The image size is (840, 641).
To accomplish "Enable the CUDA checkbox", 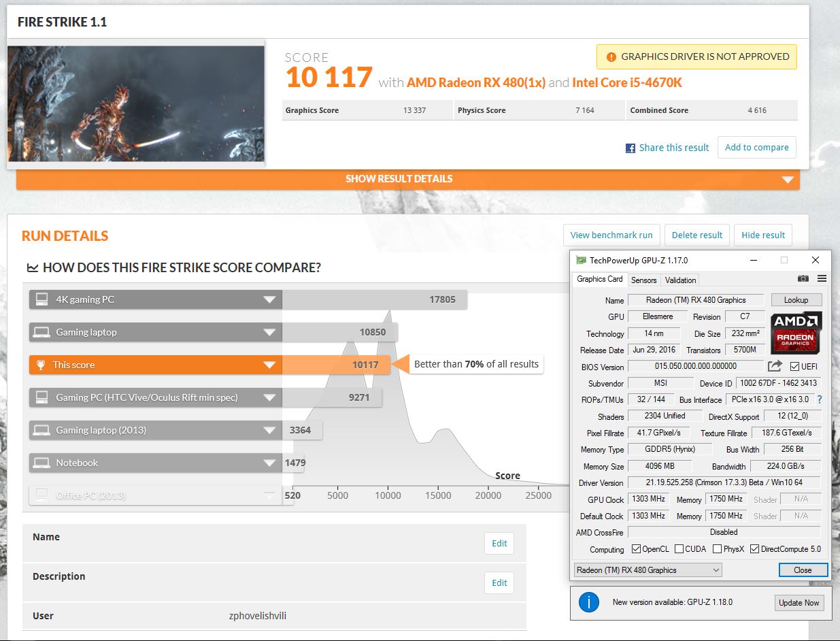I will [x=679, y=549].
